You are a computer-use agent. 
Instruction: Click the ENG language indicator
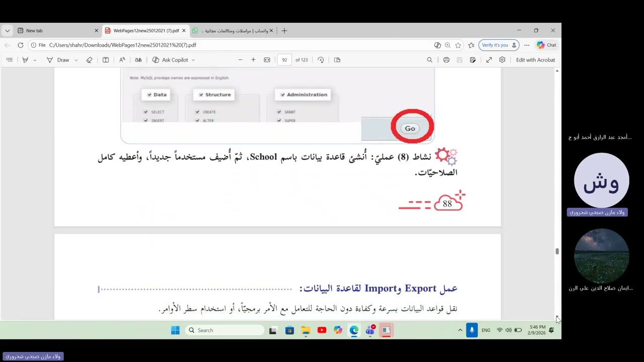click(x=486, y=330)
